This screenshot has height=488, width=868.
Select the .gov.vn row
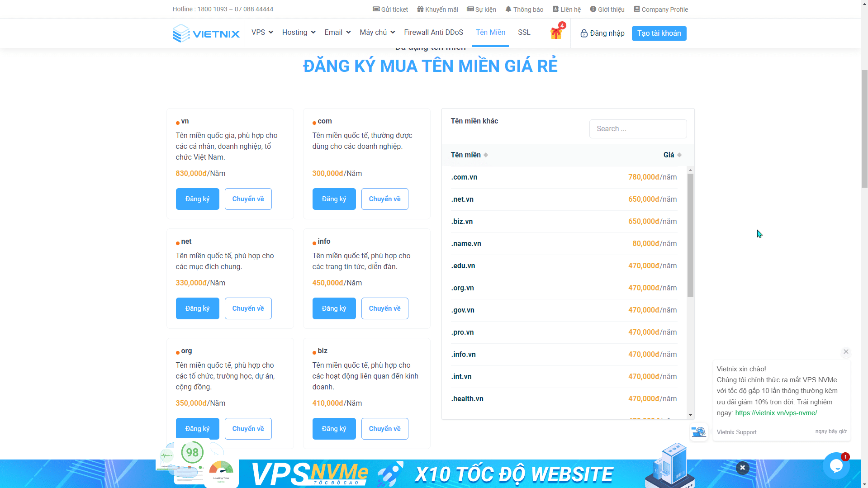tap(564, 310)
